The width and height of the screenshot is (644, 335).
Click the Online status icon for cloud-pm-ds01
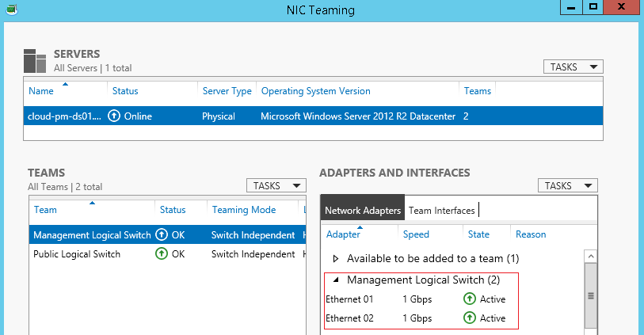point(114,116)
